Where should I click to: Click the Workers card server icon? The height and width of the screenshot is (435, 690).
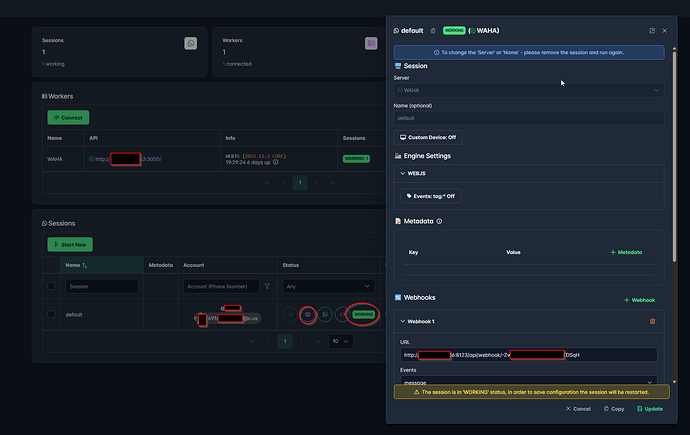coord(371,43)
